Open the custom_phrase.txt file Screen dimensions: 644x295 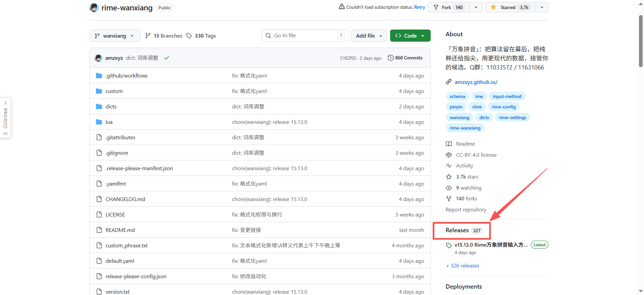126,245
